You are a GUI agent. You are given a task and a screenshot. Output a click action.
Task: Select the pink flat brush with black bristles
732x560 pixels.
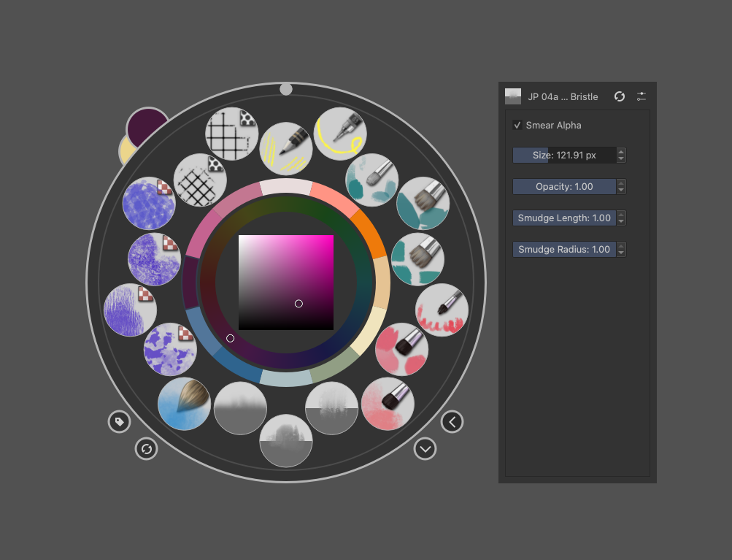[x=401, y=349]
